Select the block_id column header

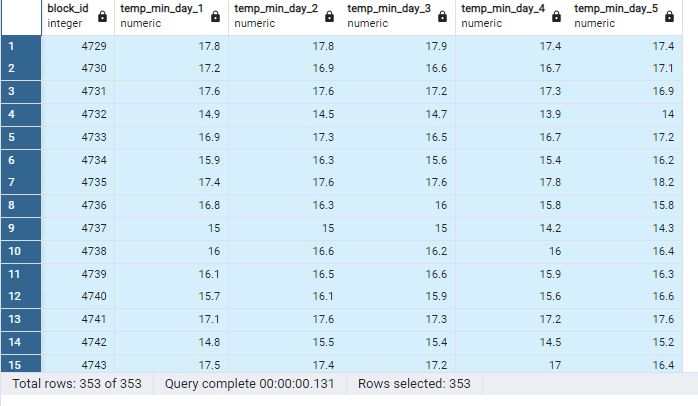coord(78,17)
